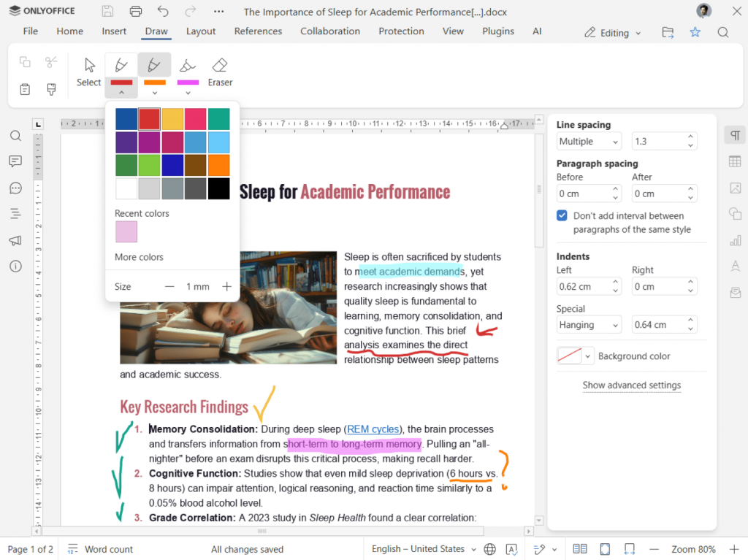Open the Find search sidebar icon

click(x=15, y=136)
